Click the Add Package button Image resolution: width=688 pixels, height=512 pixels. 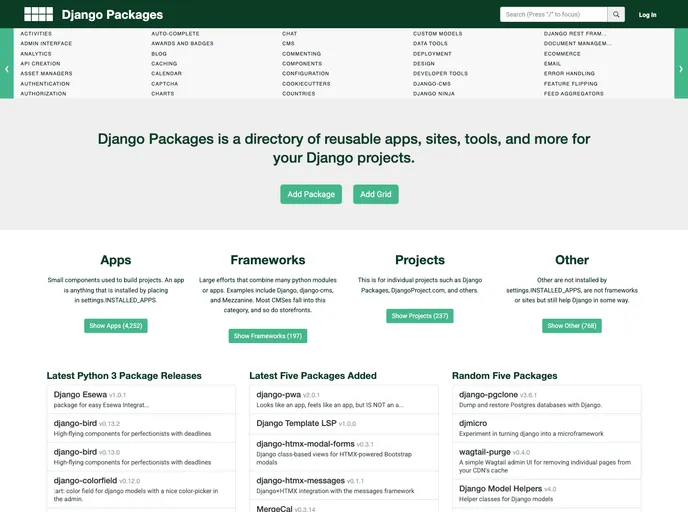coord(311,194)
